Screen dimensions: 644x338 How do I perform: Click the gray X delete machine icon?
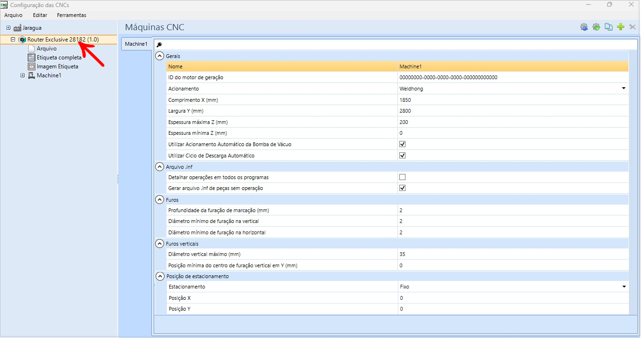633,27
